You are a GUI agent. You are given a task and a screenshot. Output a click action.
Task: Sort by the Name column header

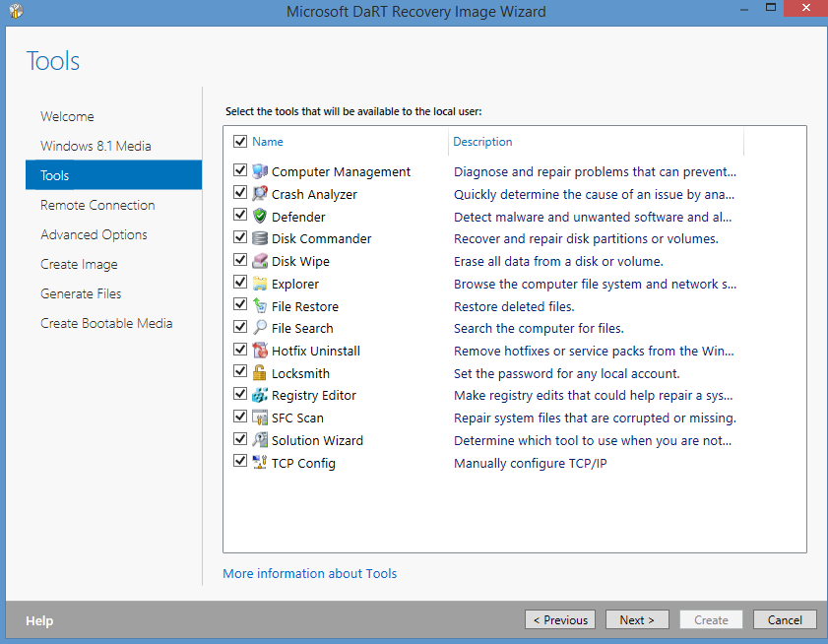pos(267,142)
